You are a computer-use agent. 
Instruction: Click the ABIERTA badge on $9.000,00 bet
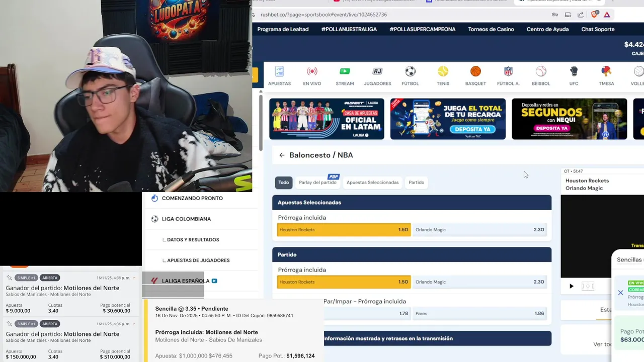(x=50, y=278)
